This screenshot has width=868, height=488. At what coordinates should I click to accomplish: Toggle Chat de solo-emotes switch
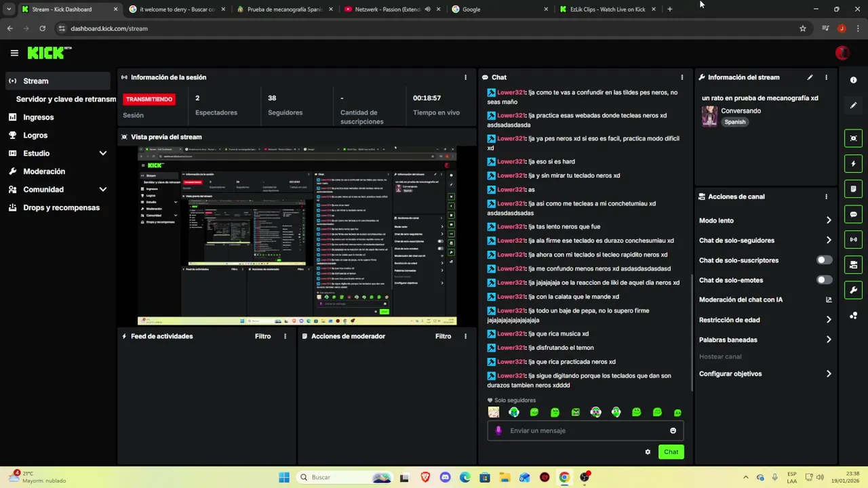click(x=824, y=280)
